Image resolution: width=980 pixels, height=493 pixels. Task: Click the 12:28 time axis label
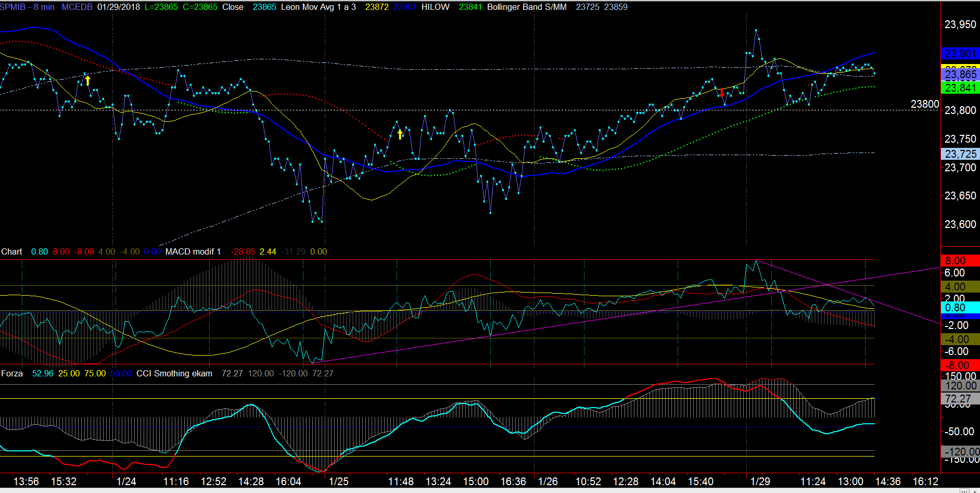tap(626, 482)
